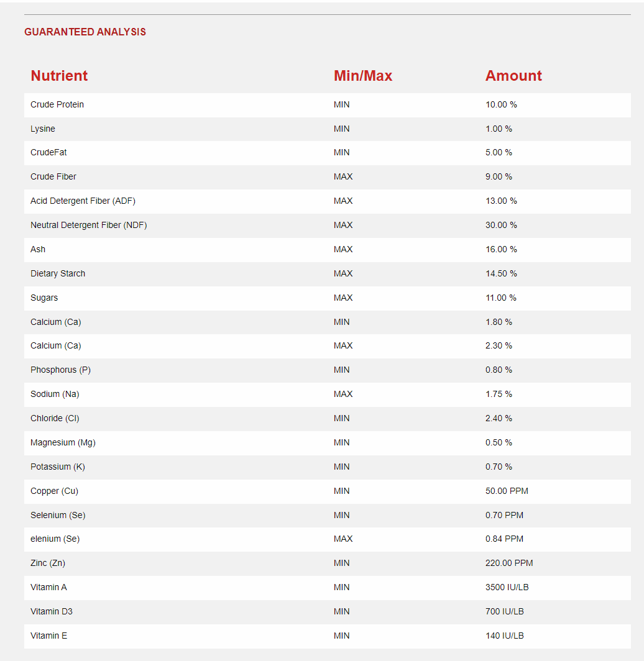Click the Sodium (Na) row label
This screenshot has width=644, height=661.
click(55, 394)
